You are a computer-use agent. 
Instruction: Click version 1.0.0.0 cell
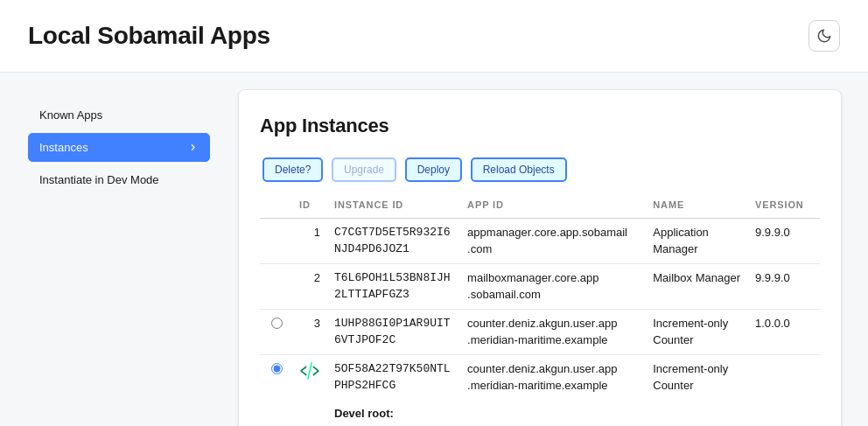[x=773, y=323]
